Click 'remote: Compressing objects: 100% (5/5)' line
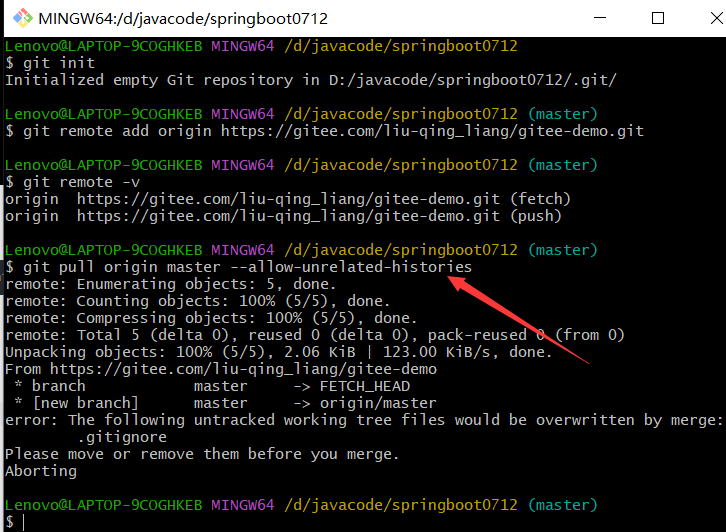 (x=211, y=318)
